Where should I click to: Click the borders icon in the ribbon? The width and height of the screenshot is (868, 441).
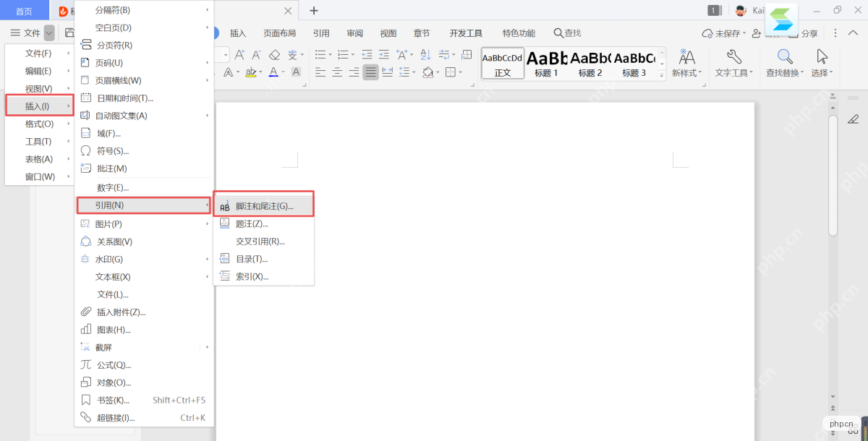click(x=450, y=72)
